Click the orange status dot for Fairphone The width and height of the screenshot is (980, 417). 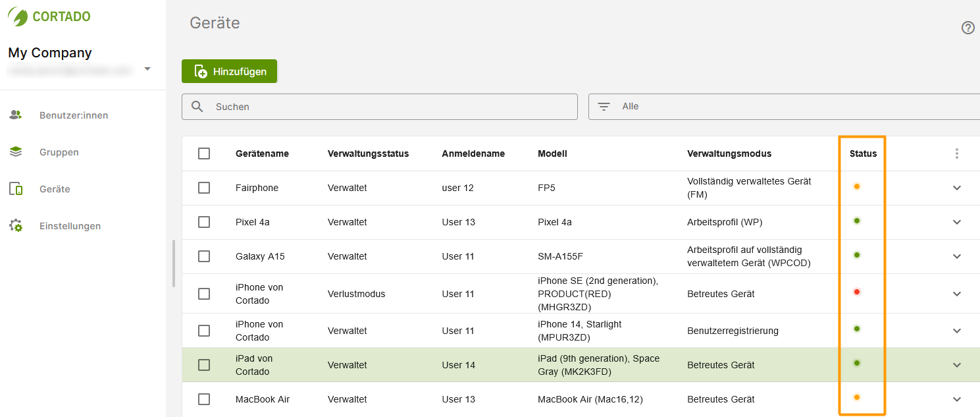click(x=856, y=186)
